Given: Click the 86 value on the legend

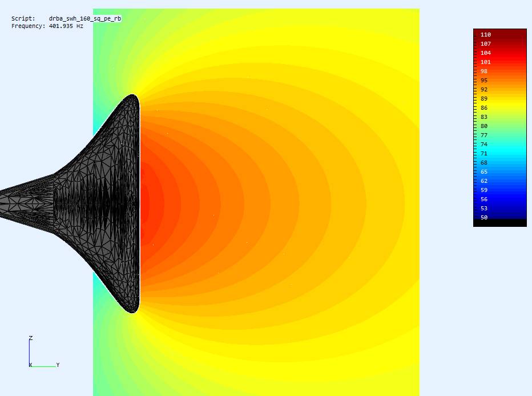Looking at the screenshot, I should 484,107.
